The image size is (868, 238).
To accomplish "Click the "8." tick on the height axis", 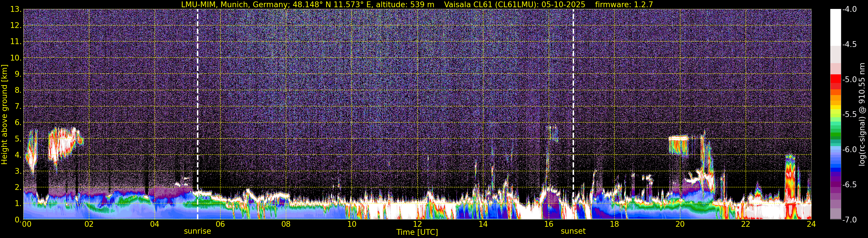I will (x=18, y=90).
